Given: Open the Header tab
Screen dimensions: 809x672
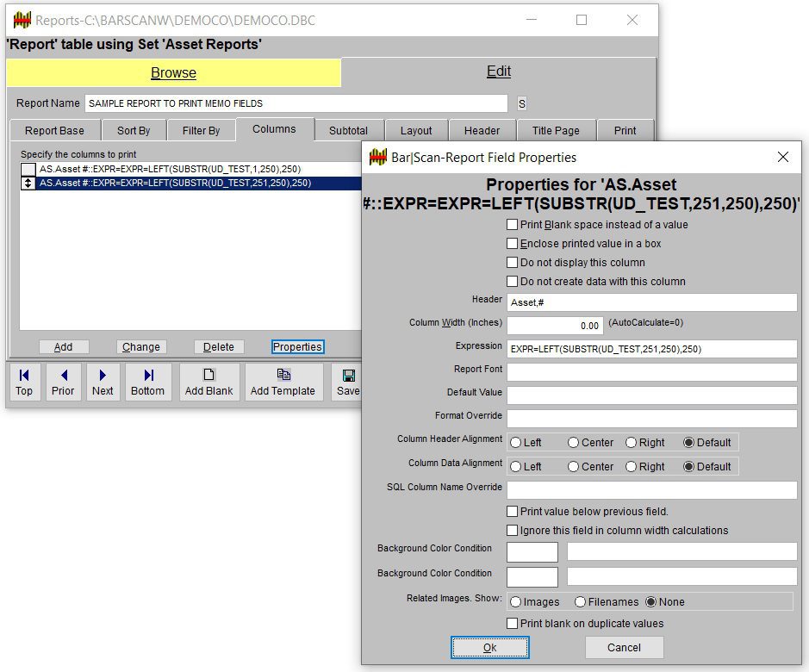Looking at the screenshot, I should point(482,131).
